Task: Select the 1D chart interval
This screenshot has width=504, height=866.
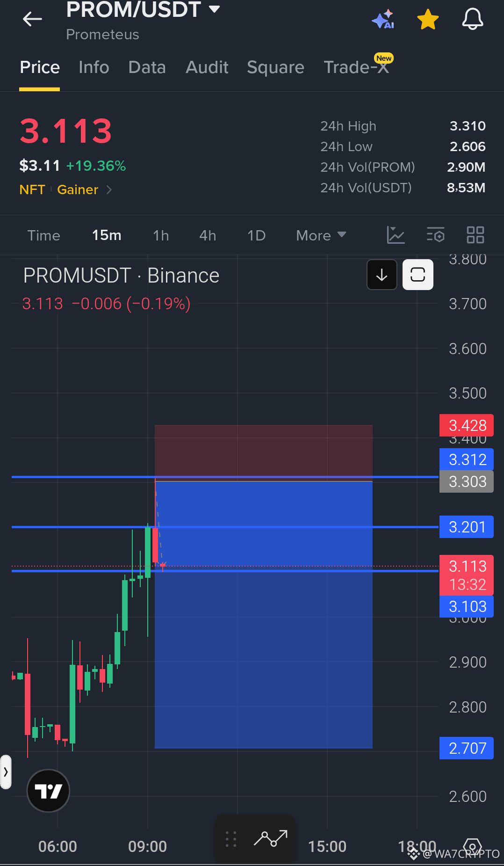Action: coord(256,235)
